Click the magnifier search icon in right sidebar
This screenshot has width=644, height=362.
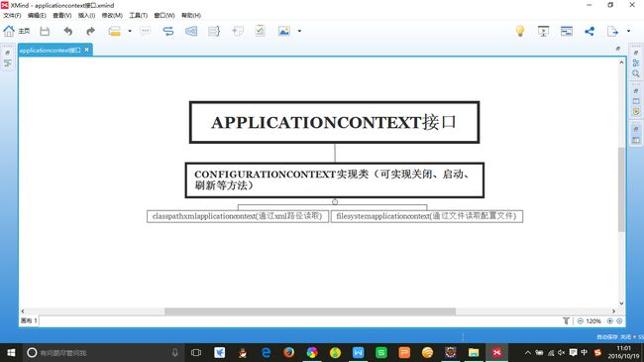[x=636, y=74]
